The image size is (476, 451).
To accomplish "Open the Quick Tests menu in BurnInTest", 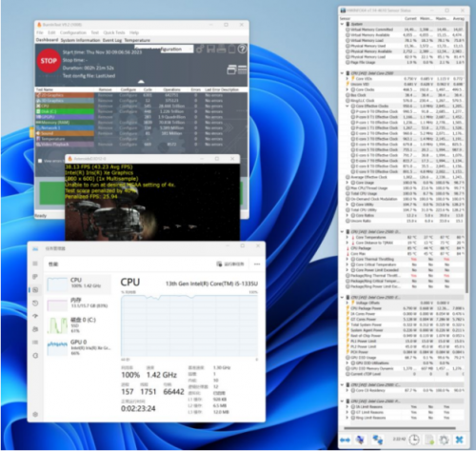I will point(114,32).
